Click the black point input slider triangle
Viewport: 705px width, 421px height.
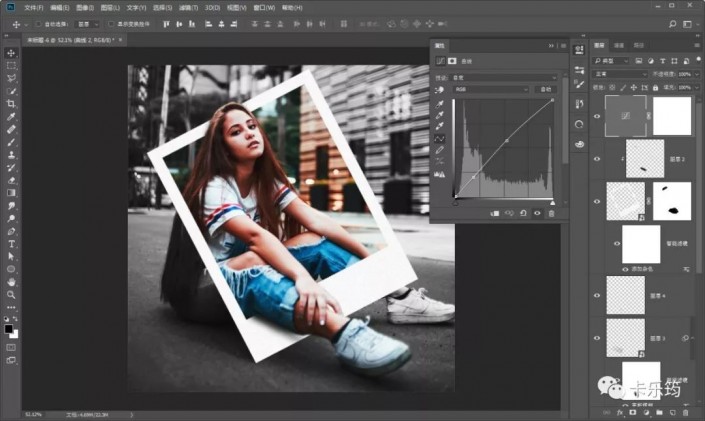click(x=455, y=203)
